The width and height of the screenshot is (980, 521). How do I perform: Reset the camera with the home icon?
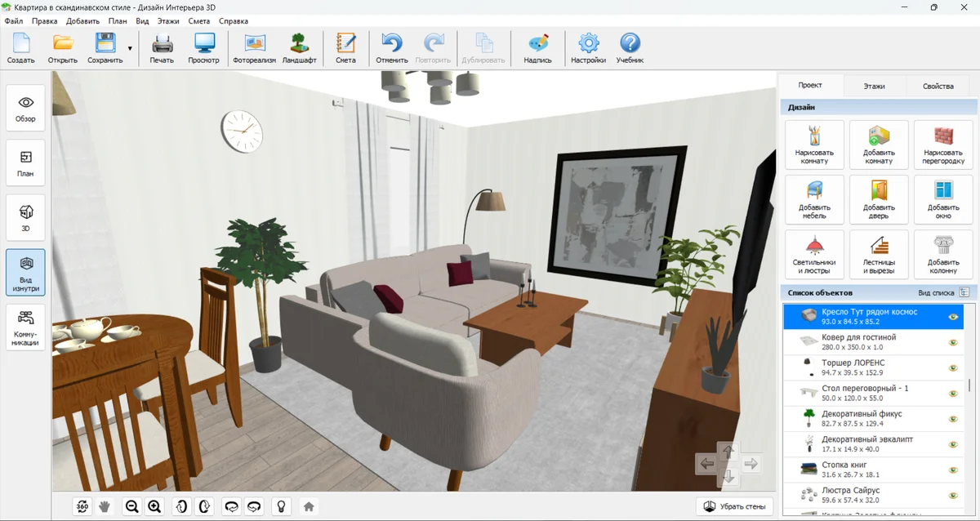click(309, 506)
